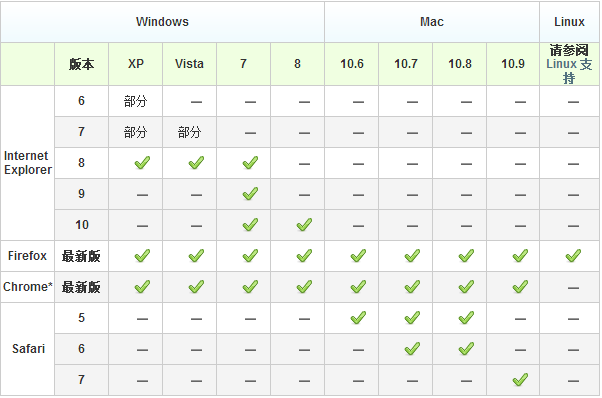Image resolution: width=602 pixels, height=398 pixels.
Task: Click the Firefox checkmark under Vista column
Action: pos(196,256)
